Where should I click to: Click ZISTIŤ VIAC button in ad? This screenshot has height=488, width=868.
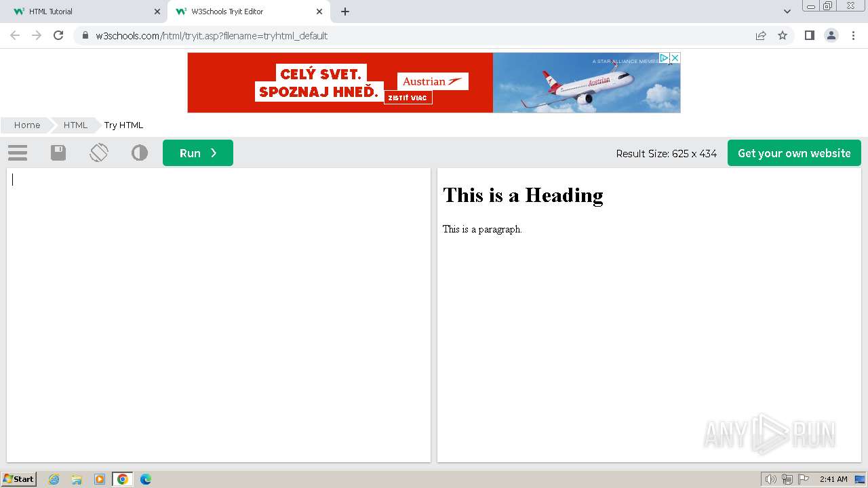tap(408, 98)
